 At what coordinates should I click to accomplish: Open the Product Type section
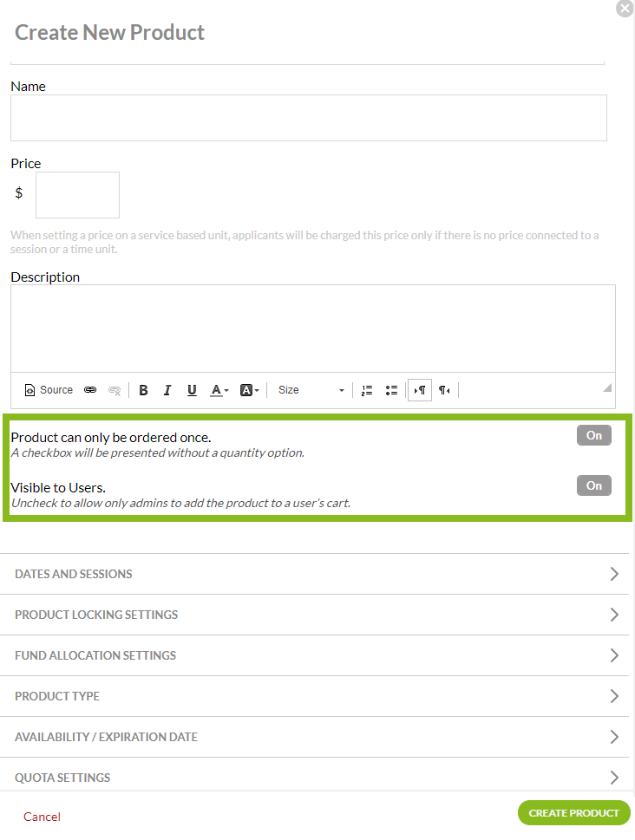(317, 696)
